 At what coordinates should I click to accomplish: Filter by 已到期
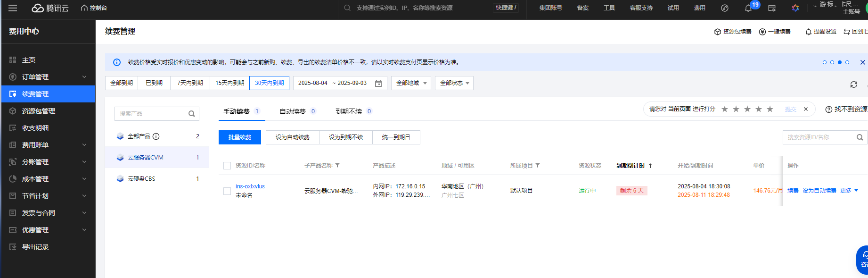click(x=154, y=83)
